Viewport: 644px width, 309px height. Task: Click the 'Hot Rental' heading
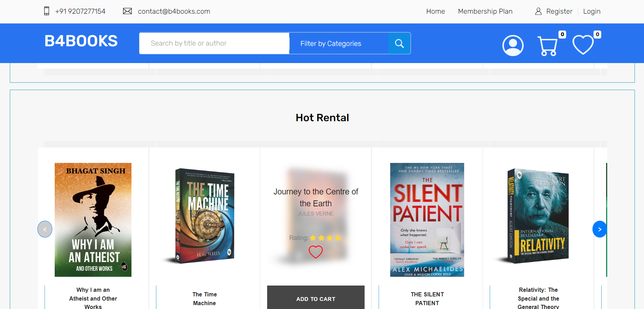click(x=322, y=118)
